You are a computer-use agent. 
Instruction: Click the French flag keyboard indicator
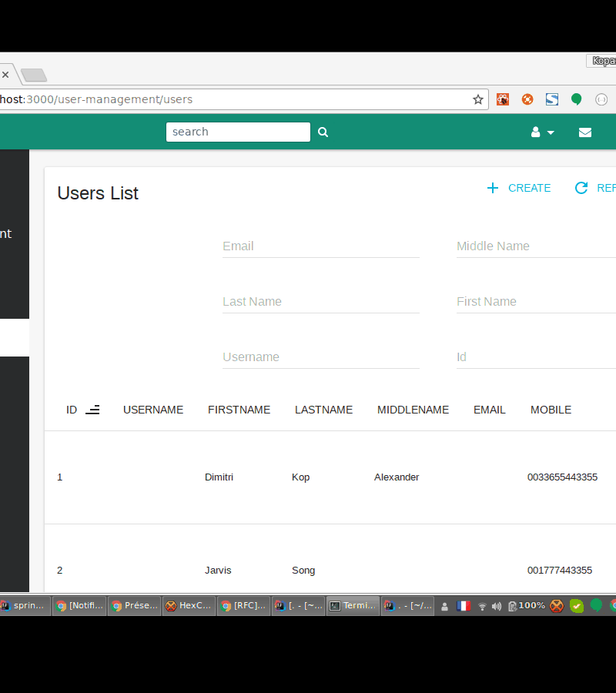pos(464,606)
